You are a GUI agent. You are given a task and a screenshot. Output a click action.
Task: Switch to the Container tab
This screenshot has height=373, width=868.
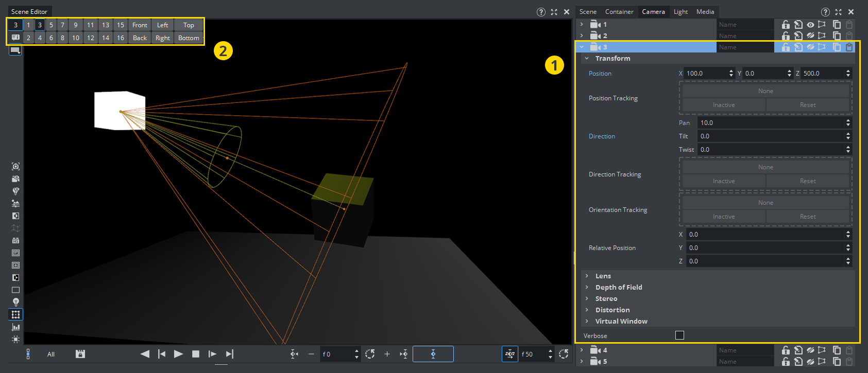(x=619, y=12)
